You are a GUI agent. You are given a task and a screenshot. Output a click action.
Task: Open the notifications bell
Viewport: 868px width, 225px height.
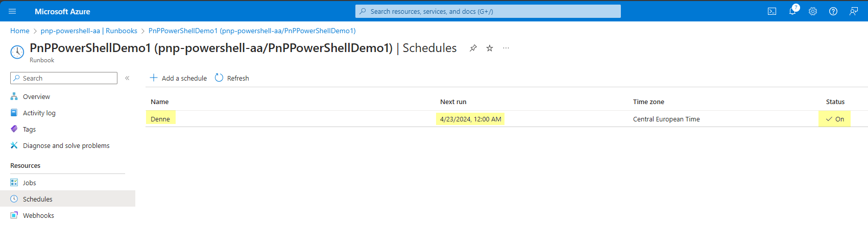tap(792, 11)
